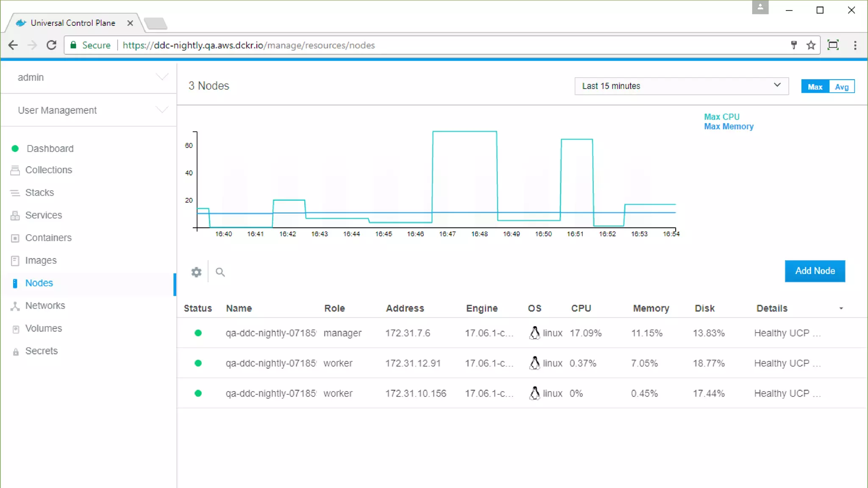Open the Dashboard menu item
Image resolution: width=868 pixels, height=488 pixels.
click(x=50, y=149)
